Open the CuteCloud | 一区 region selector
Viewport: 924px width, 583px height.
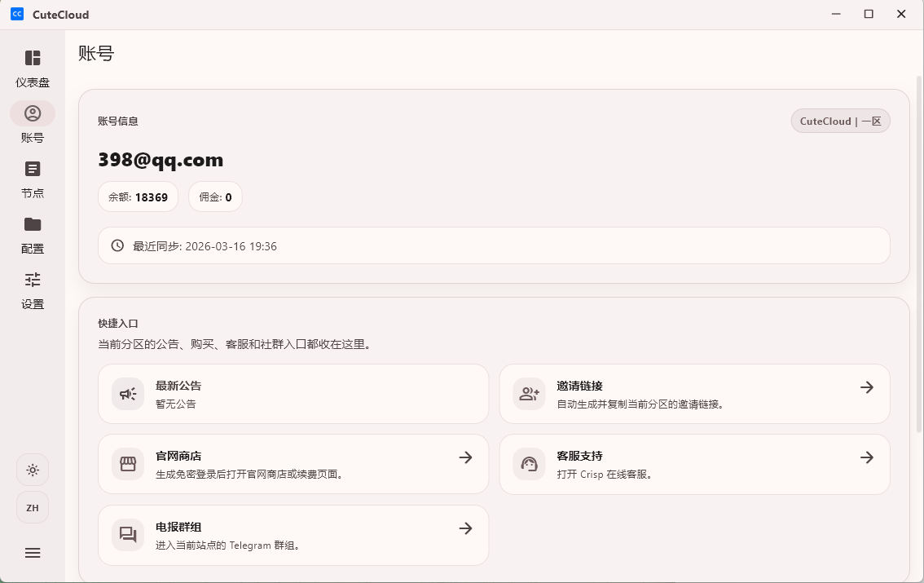point(840,120)
